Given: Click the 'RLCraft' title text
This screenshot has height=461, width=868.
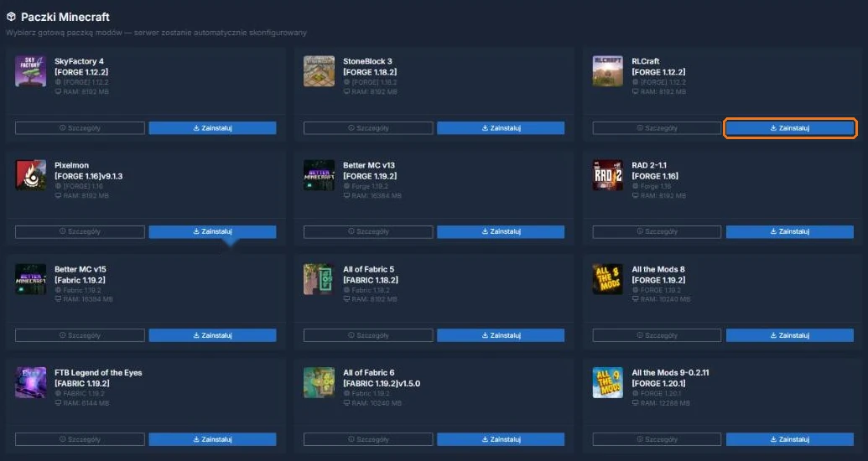Looking at the screenshot, I should coord(646,61).
